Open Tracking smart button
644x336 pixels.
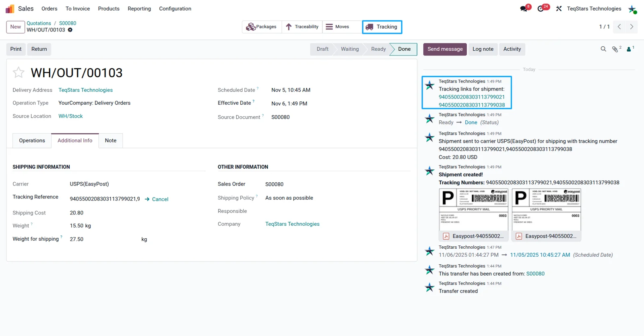[x=382, y=27]
